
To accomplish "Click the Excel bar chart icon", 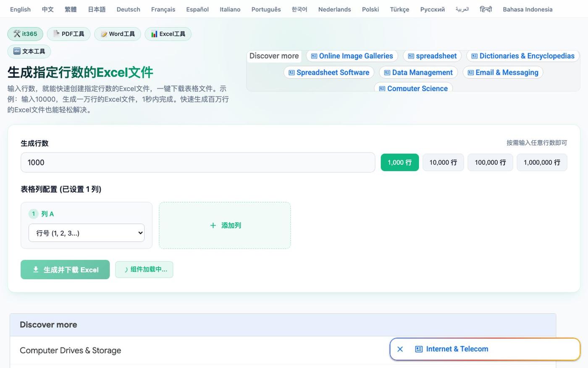I will click(154, 34).
